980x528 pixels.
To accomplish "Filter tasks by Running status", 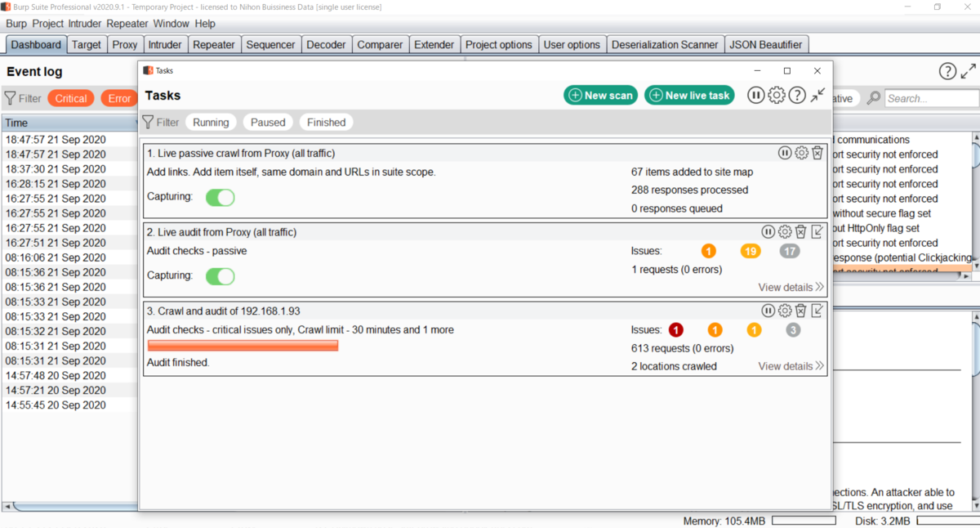I will coord(211,122).
